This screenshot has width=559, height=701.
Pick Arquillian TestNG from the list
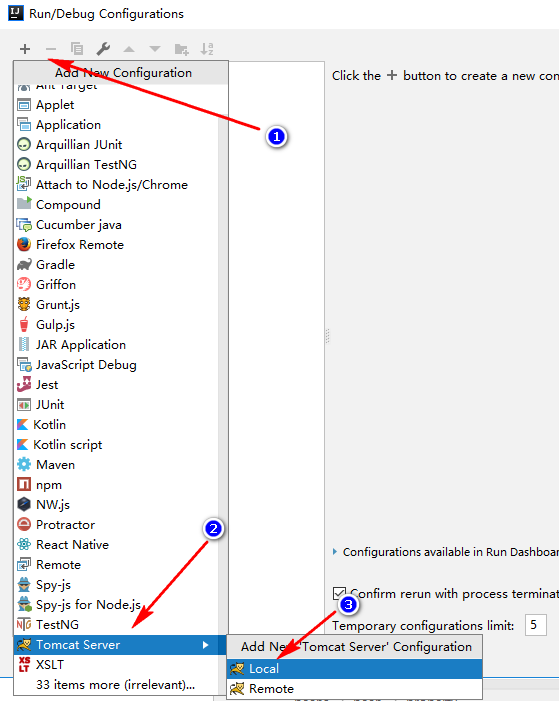point(116,165)
